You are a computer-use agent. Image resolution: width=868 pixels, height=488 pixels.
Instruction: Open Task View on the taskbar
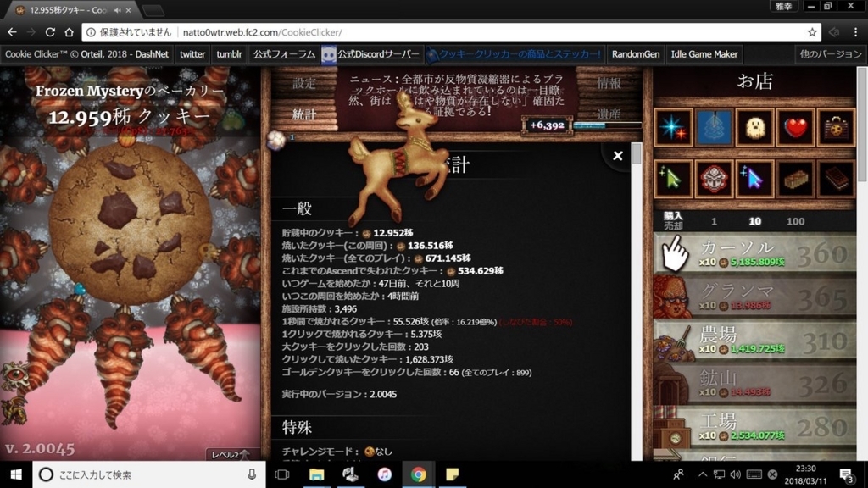pos(281,474)
